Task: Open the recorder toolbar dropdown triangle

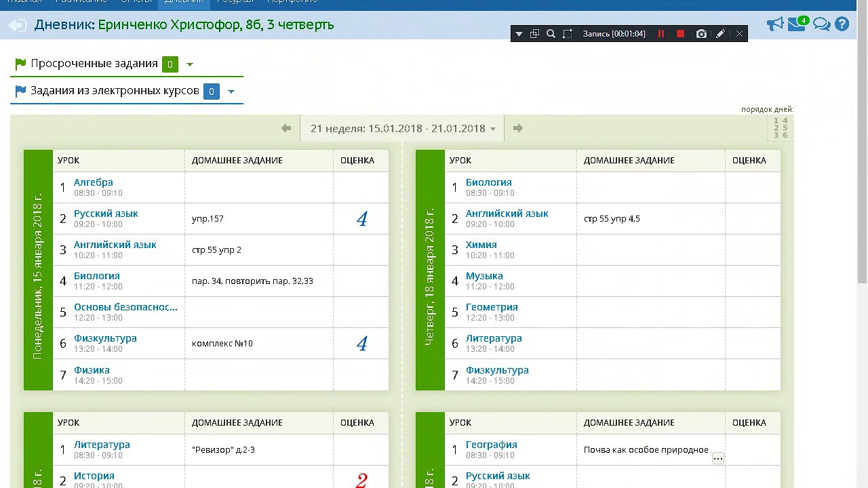Action: [x=519, y=34]
